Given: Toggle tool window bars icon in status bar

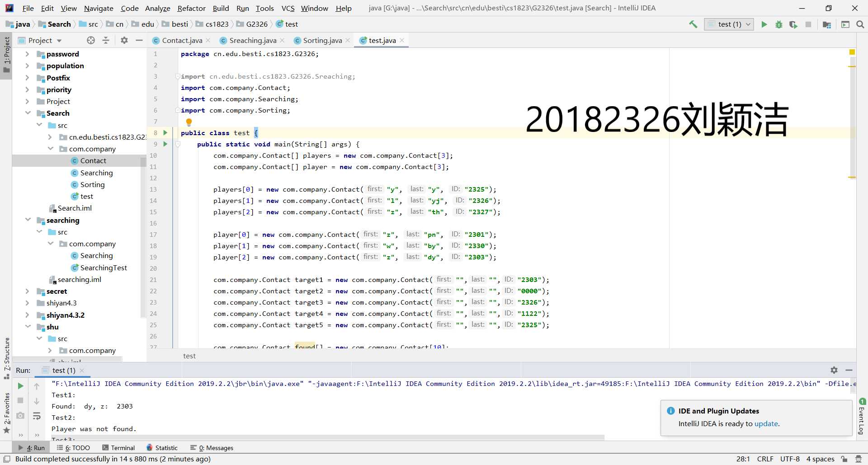Looking at the screenshot, I should [7, 459].
